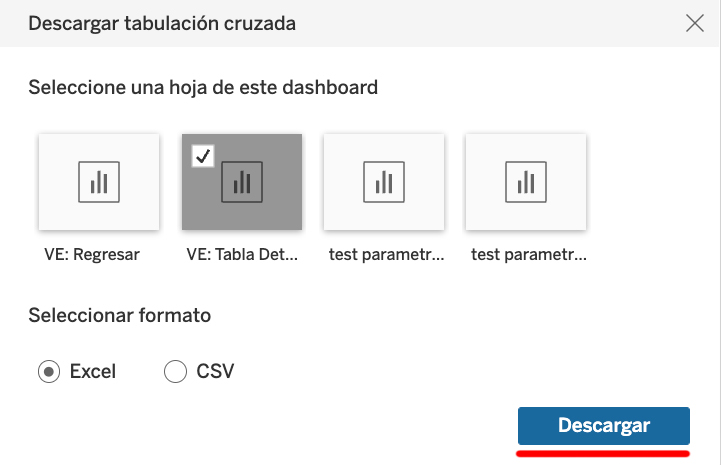Click the chart icon of the last test parametr sheet
Viewport: 721px width, 465px height.
click(526, 182)
